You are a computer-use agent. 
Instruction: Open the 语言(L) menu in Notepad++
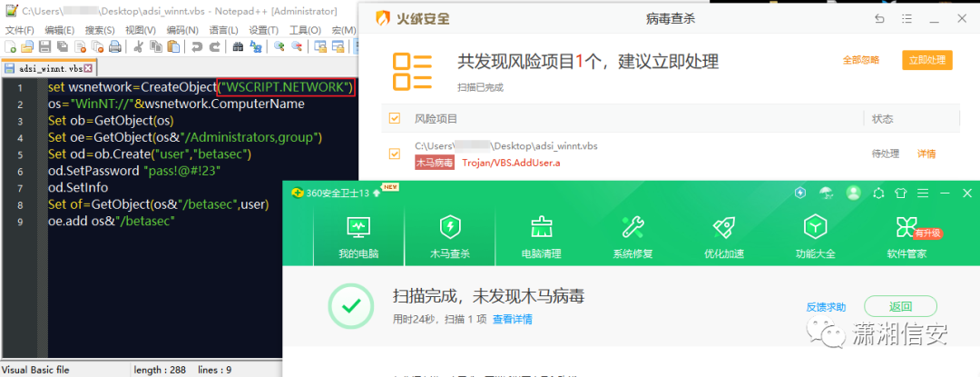tap(223, 30)
